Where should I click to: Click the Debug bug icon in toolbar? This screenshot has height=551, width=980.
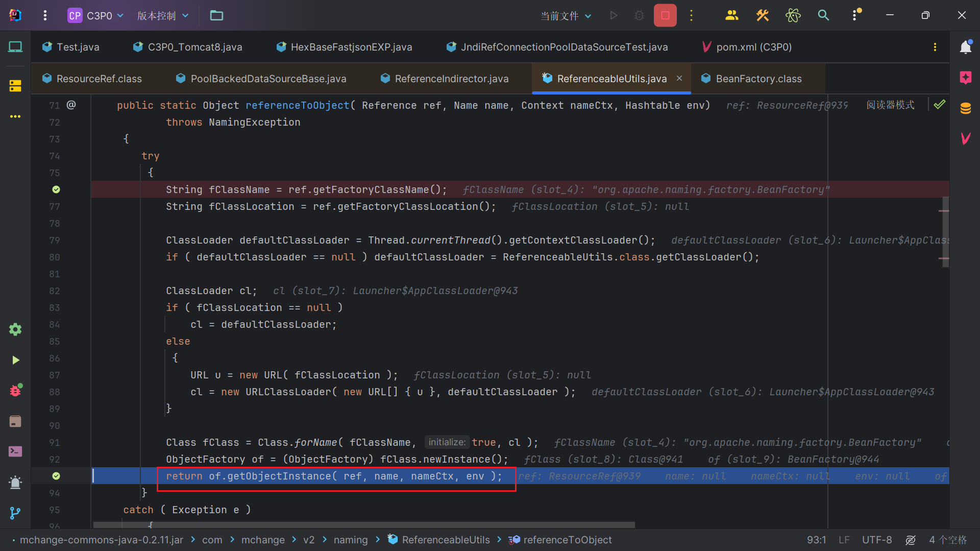point(639,15)
